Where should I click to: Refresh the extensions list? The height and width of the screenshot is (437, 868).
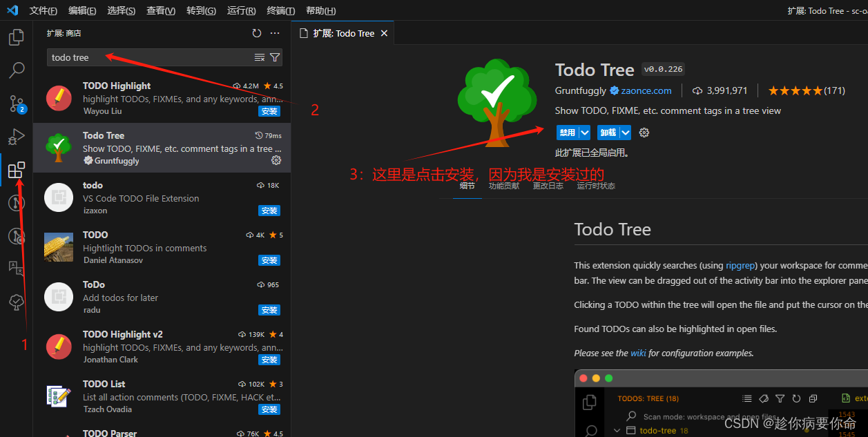(x=256, y=32)
